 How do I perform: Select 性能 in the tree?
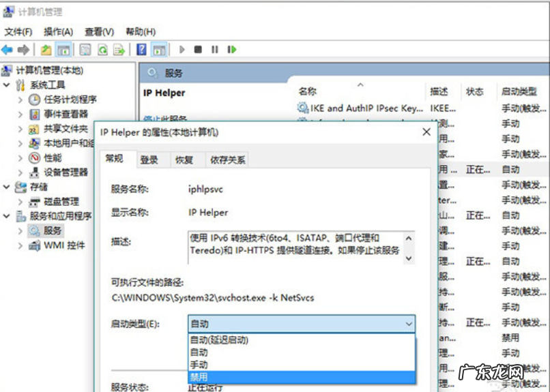(53, 158)
